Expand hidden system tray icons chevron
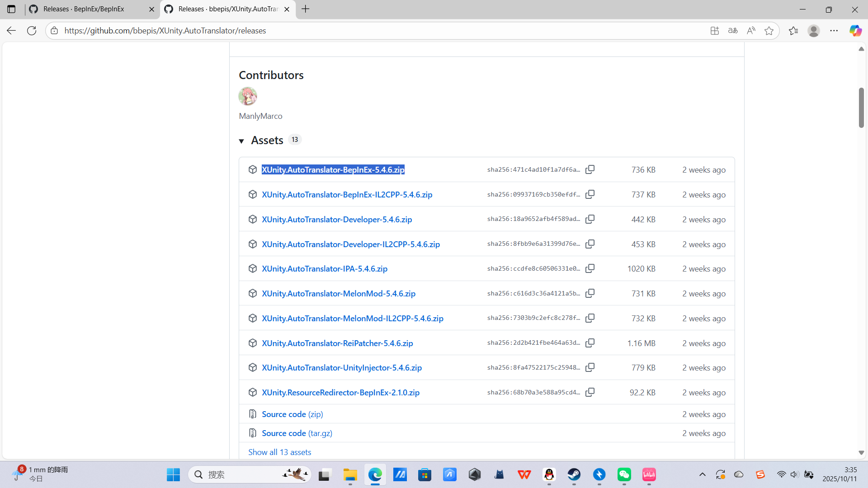The height and width of the screenshot is (488, 868). tap(702, 474)
